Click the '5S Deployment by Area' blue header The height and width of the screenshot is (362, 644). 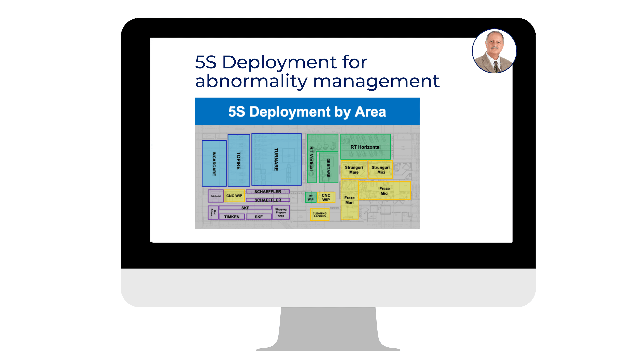pos(307,111)
